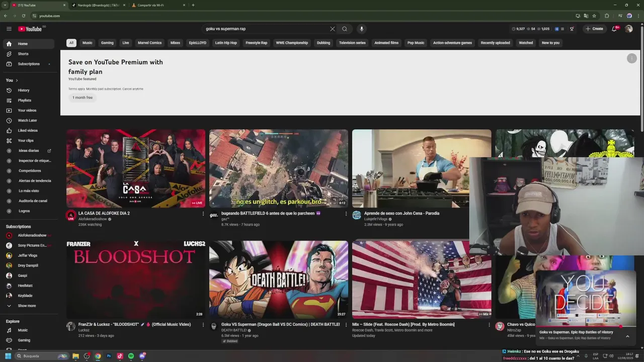The image size is (644, 362).
Task: Open notifications bell with 9+ badge
Action: pyautogui.click(x=614, y=29)
